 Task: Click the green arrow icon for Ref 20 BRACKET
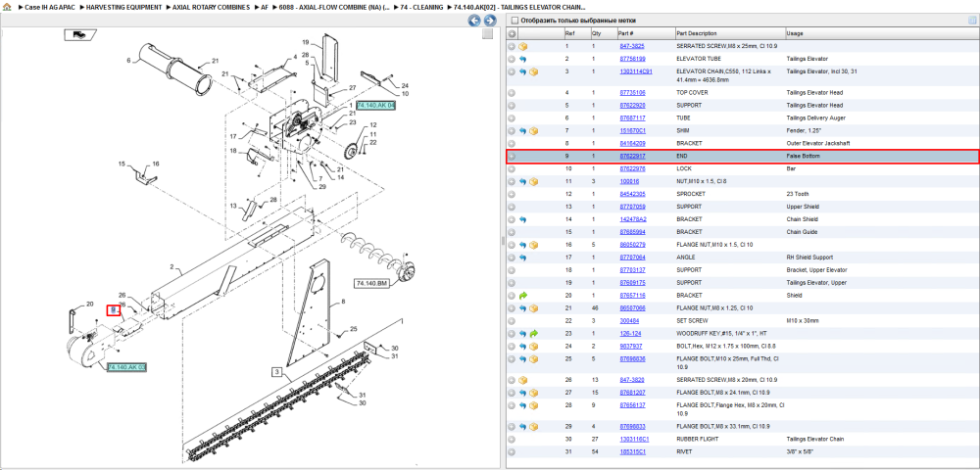coord(523,296)
